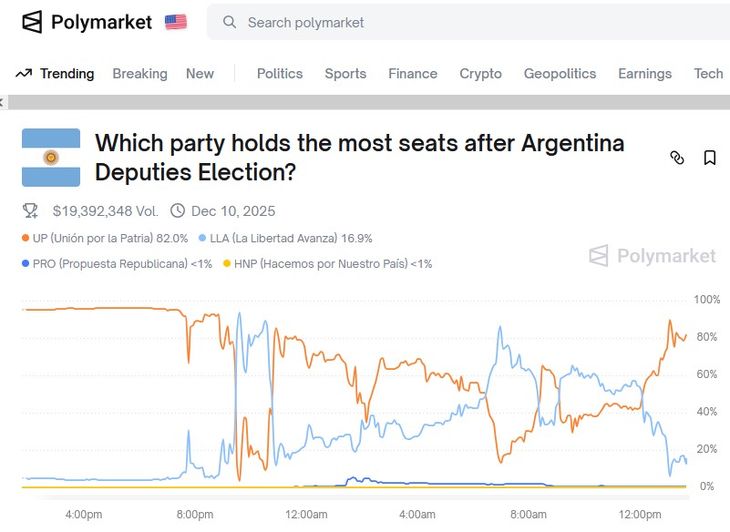Open the Earnings category

coord(645,73)
